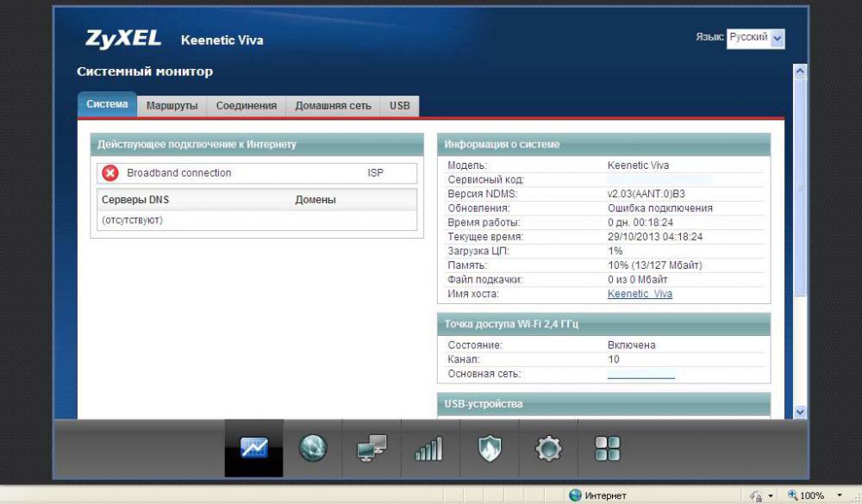The width and height of the screenshot is (862, 504).
Task: Click the vertical scrollbar thumb
Action: tap(800, 187)
